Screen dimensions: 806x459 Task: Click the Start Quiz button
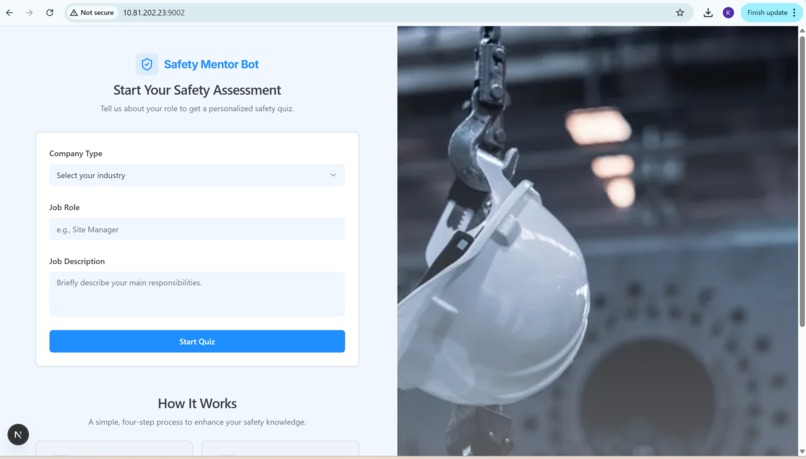click(197, 341)
